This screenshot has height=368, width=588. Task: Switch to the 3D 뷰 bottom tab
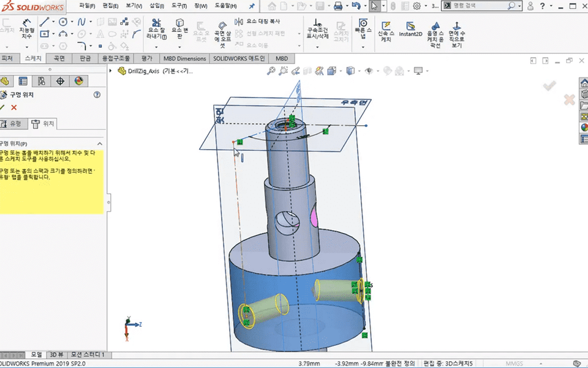coord(56,355)
